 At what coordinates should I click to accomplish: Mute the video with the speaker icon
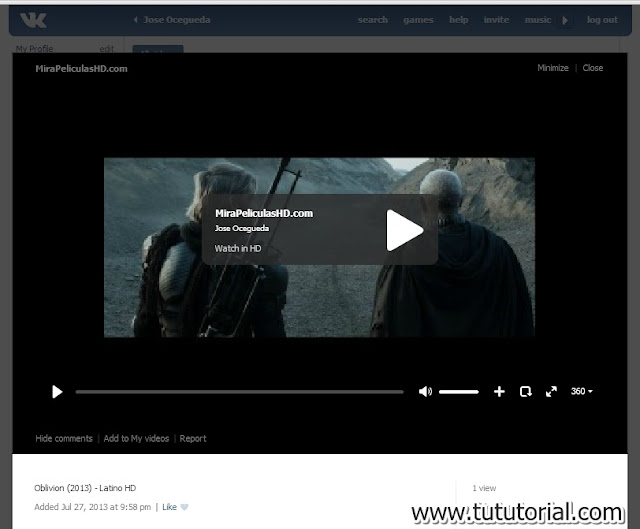[425, 391]
